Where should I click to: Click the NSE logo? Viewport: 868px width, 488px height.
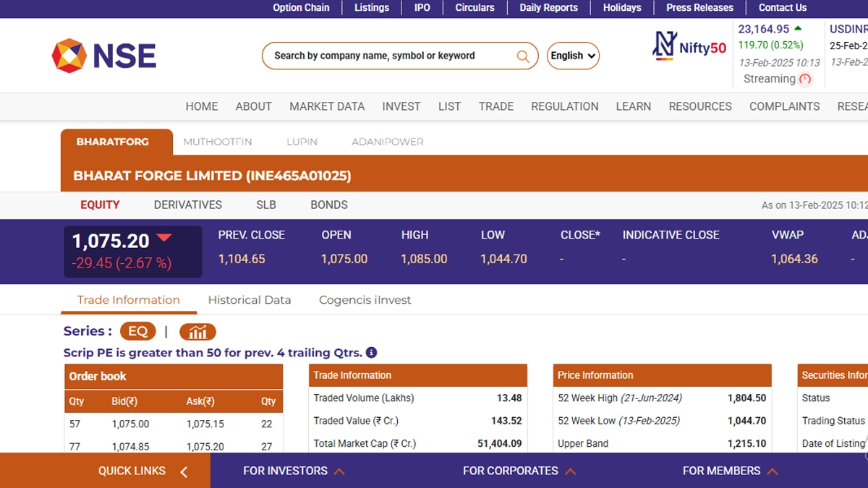[104, 56]
